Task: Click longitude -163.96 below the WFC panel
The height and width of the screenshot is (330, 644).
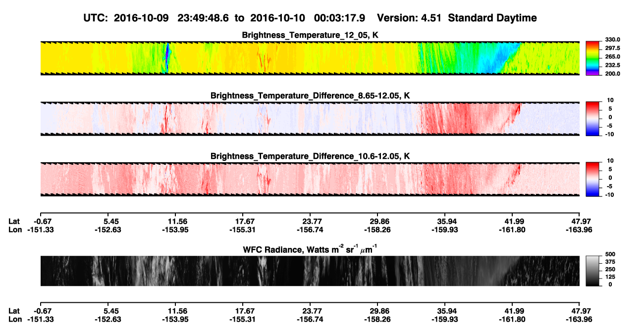Action: click(x=579, y=319)
